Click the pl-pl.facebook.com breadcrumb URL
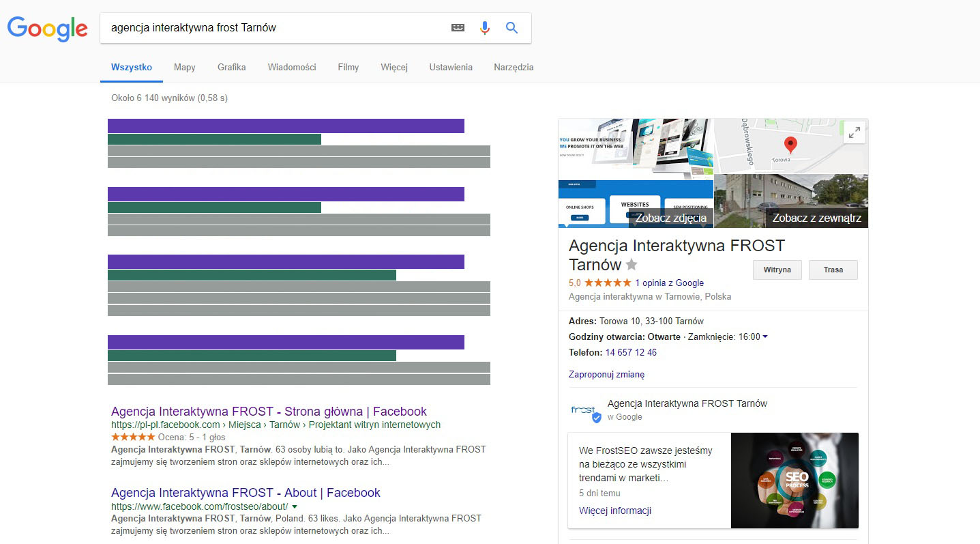The image size is (980, 544). click(x=276, y=425)
